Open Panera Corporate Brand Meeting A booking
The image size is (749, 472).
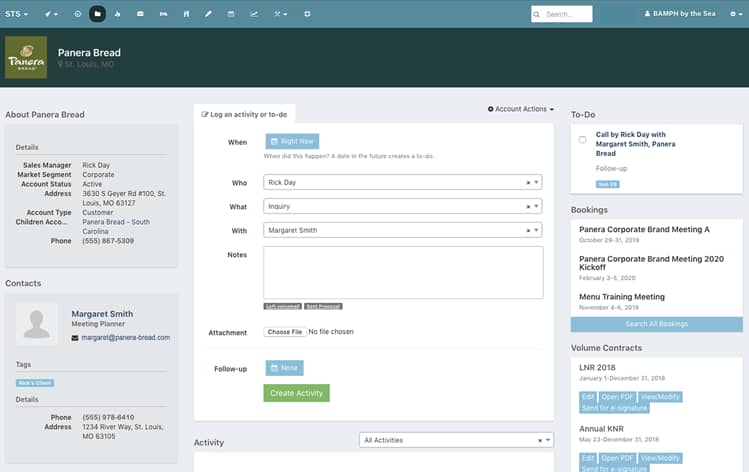point(644,230)
